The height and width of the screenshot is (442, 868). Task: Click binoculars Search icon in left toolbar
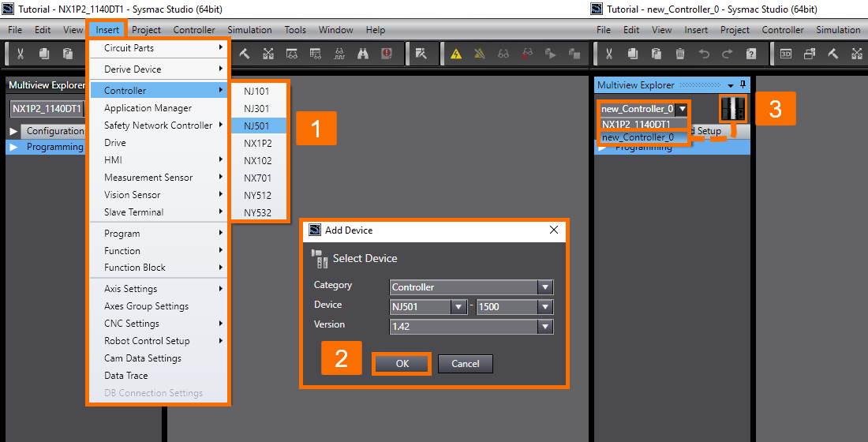(x=363, y=54)
